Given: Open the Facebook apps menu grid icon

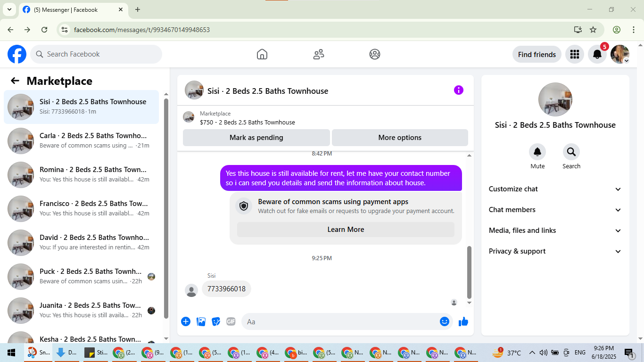Looking at the screenshot, I should coord(574,54).
